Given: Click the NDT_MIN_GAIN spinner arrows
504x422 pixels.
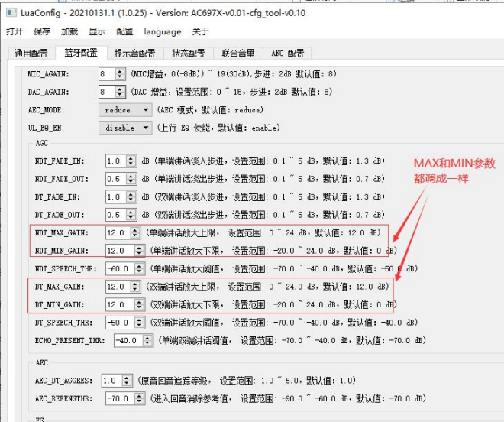Looking at the screenshot, I should click(139, 251).
